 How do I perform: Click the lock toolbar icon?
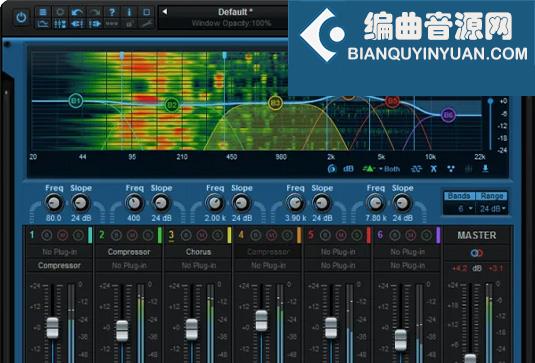pos(129,24)
